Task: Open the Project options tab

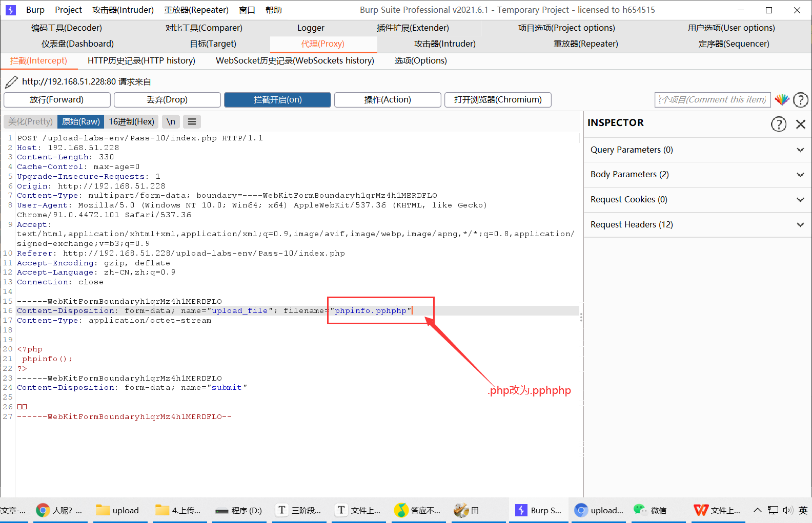Action: click(566, 28)
